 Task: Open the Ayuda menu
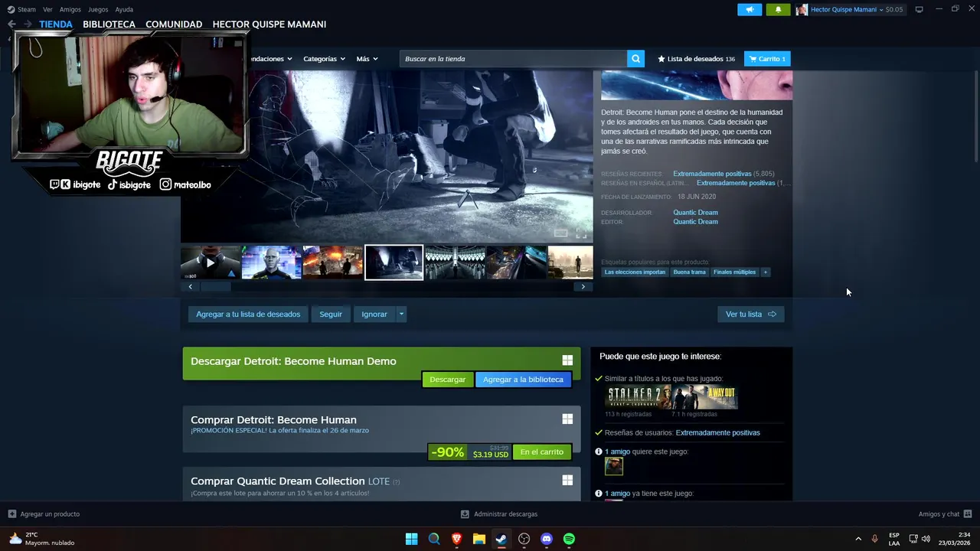coord(124,9)
